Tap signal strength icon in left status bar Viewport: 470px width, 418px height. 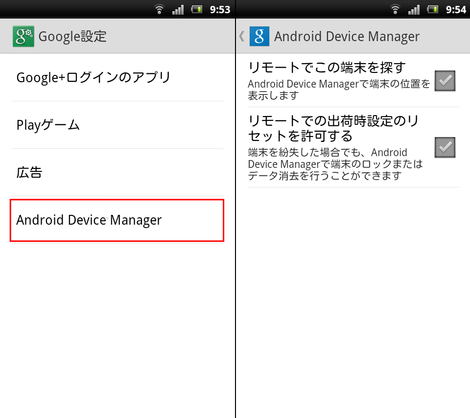[178, 10]
